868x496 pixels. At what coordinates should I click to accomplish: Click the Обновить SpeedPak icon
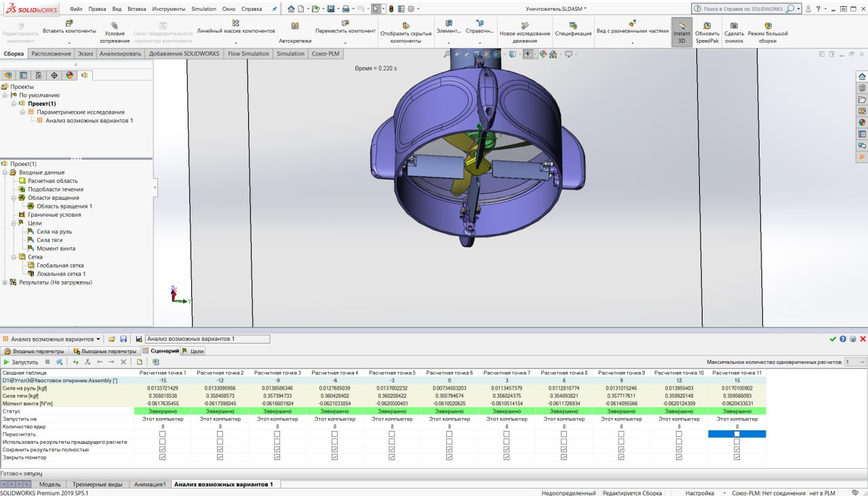707,26
